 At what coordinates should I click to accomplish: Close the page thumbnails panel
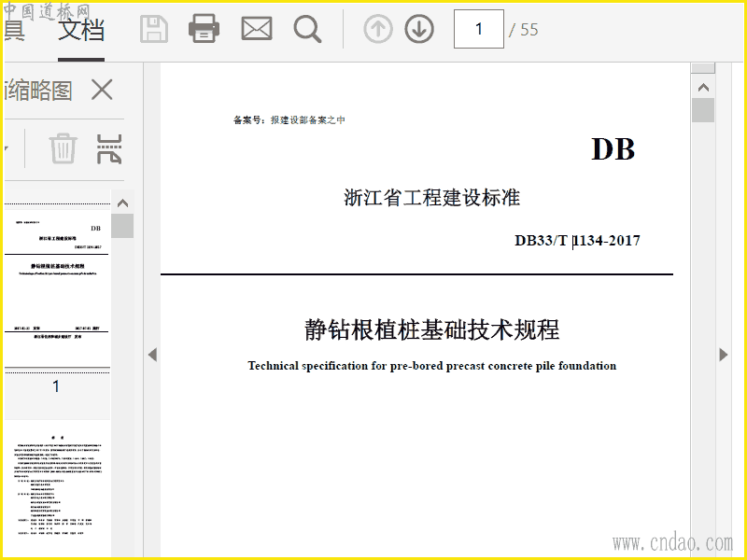coord(101,90)
